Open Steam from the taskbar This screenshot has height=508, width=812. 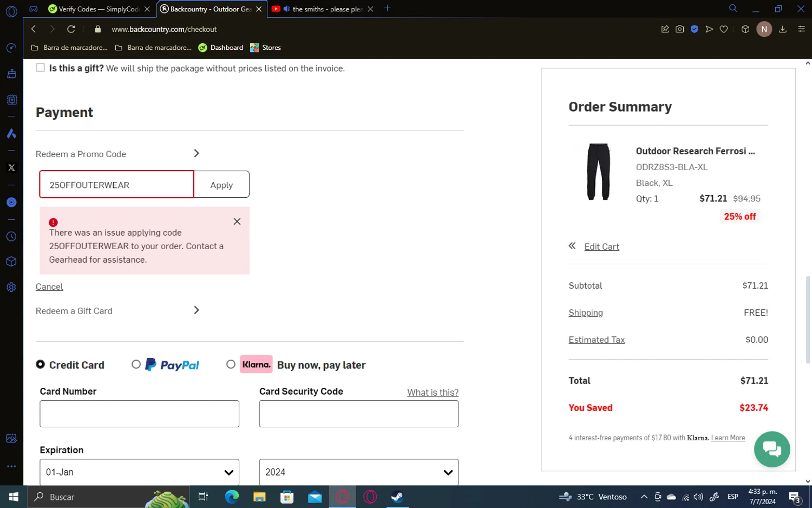(x=397, y=497)
